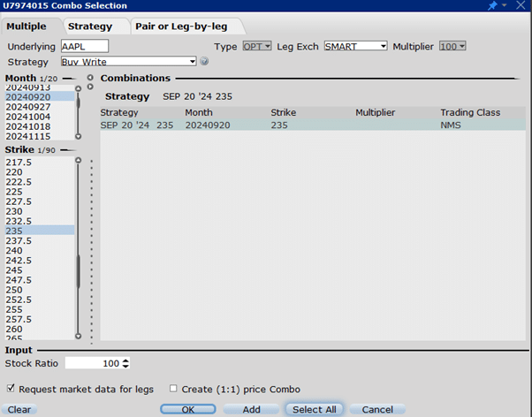
Task: Click the Clear button
Action: tap(19, 410)
